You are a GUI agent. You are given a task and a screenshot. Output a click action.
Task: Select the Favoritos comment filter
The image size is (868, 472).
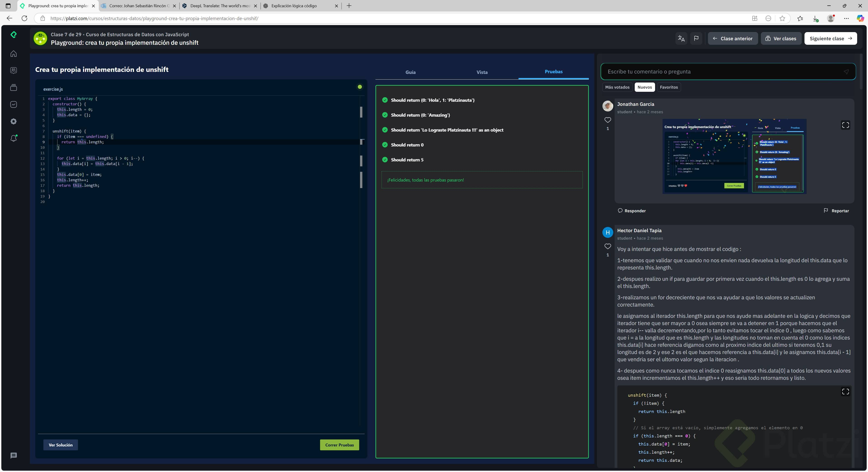pos(669,87)
